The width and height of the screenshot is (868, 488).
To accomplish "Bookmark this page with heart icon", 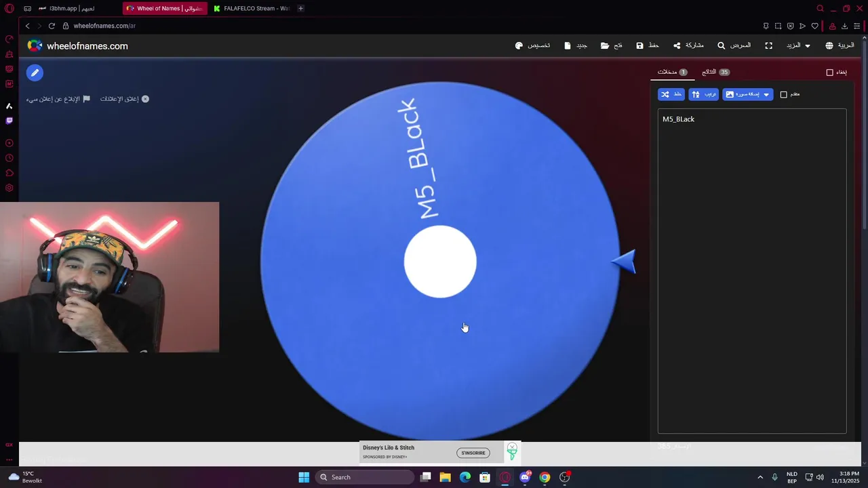I will click(814, 26).
